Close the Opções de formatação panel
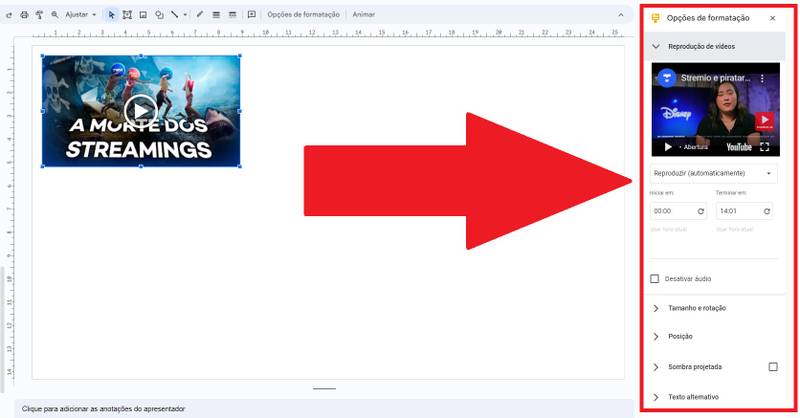Screen dimensions: 800x418 pyautogui.click(x=772, y=18)
